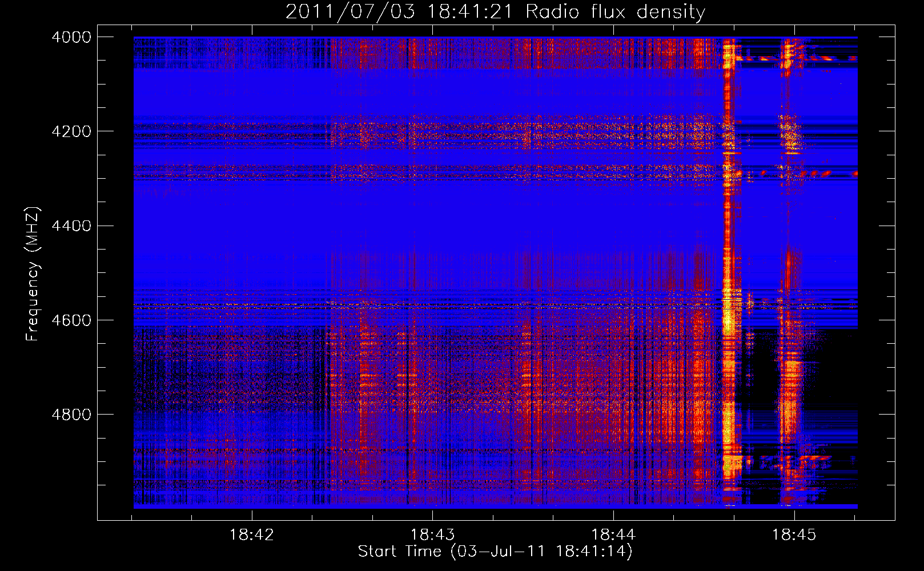Select the 4800 frequency tick label
Screen dimensions: 924x571
coord(71,415)
